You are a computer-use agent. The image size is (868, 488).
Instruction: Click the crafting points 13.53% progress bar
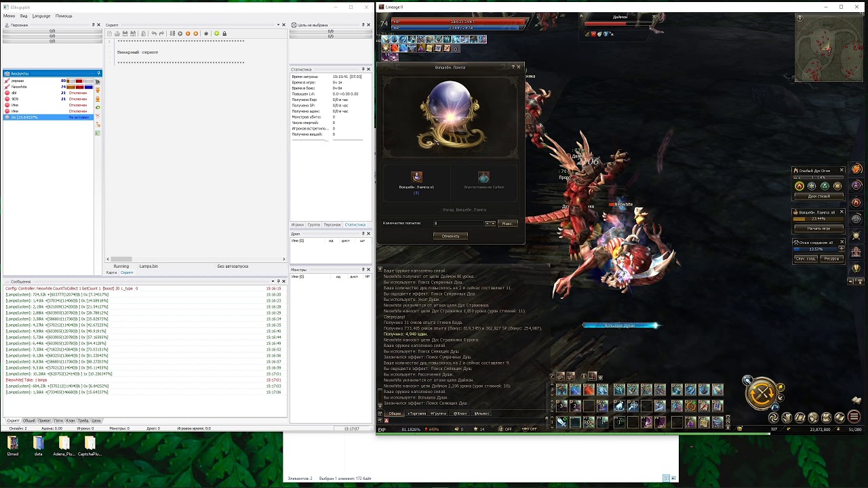coord(815,249)
